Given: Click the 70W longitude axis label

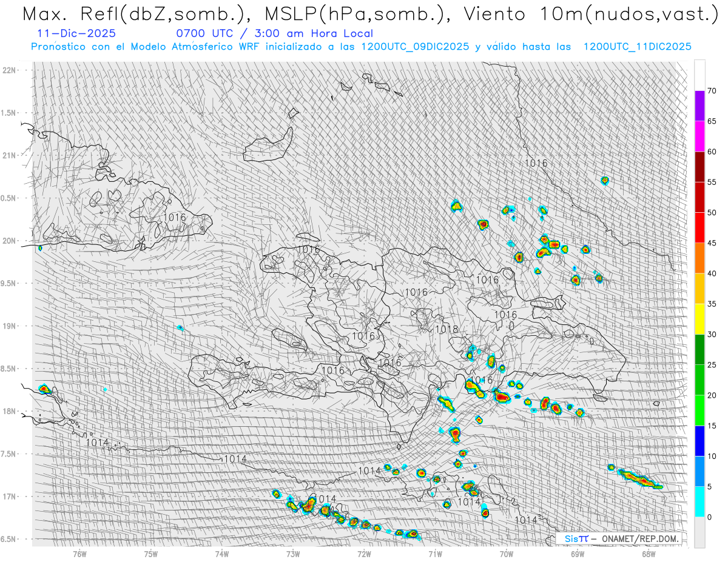Looking at the screenshot, I should pos(506,554).
